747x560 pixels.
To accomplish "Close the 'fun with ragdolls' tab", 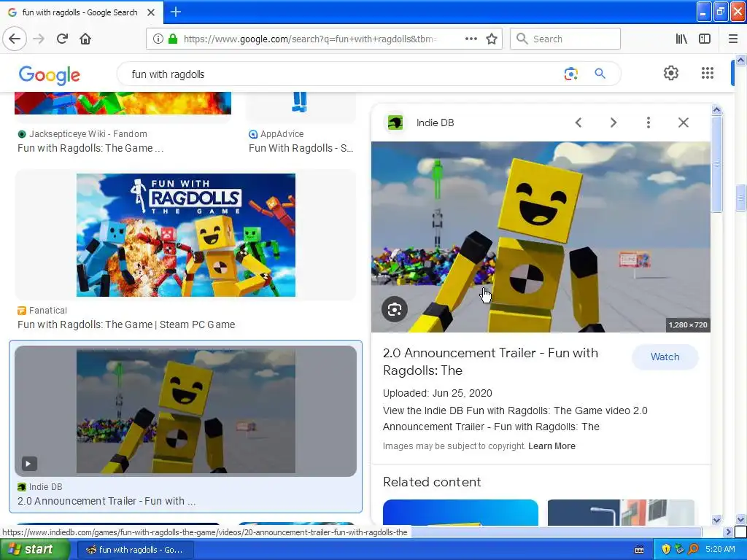I will coord(151,12).
